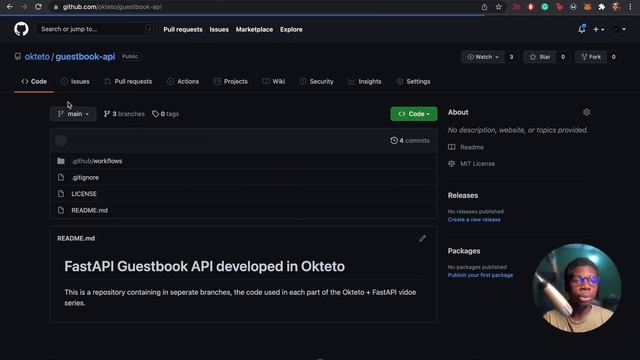This screenshot has height=360, width=640.
Task: View the 3 branches link
Action: coord(124,114)
